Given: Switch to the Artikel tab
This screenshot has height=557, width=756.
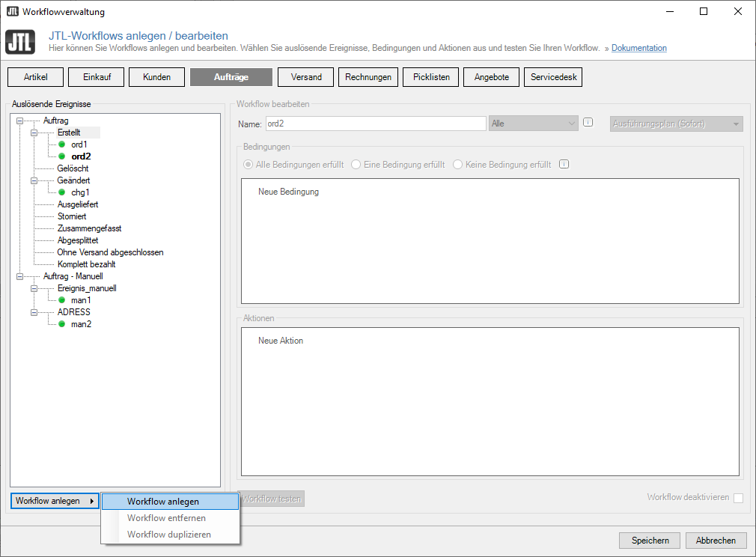Looking at the screenshot, I should [x=36, y=77].
